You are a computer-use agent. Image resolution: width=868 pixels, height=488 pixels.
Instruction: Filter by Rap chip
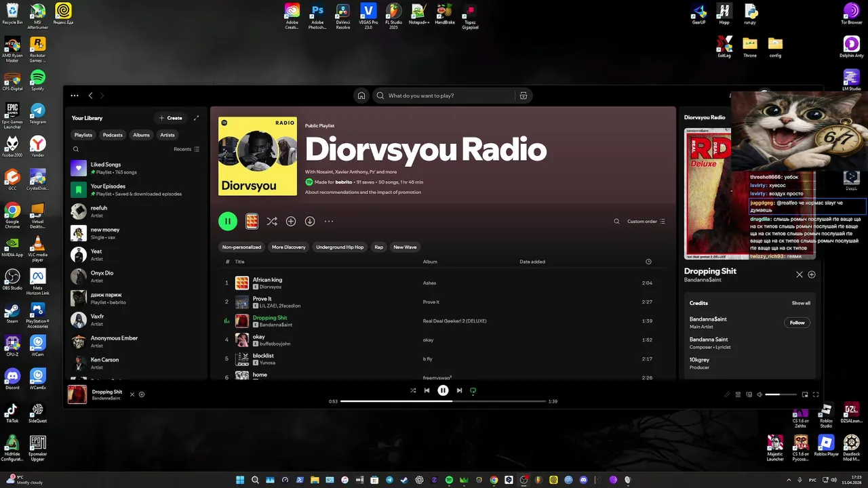click(379, 247)
